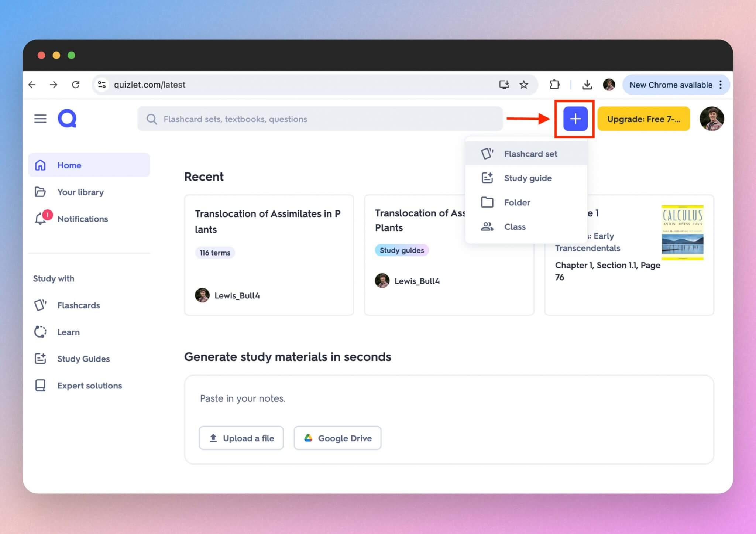Open Your library folder icon
Viewport: 756px width, 534px height.
click(41, 192)
